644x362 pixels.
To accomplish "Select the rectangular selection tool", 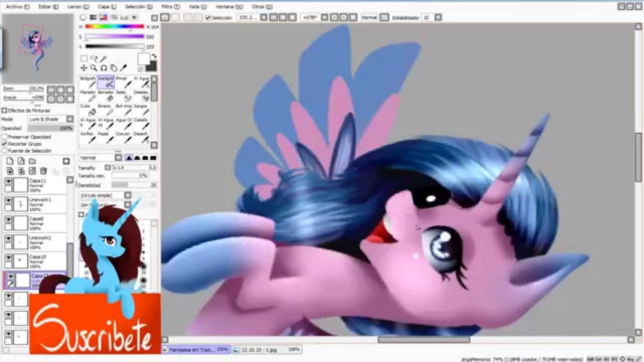I will 84,59.
